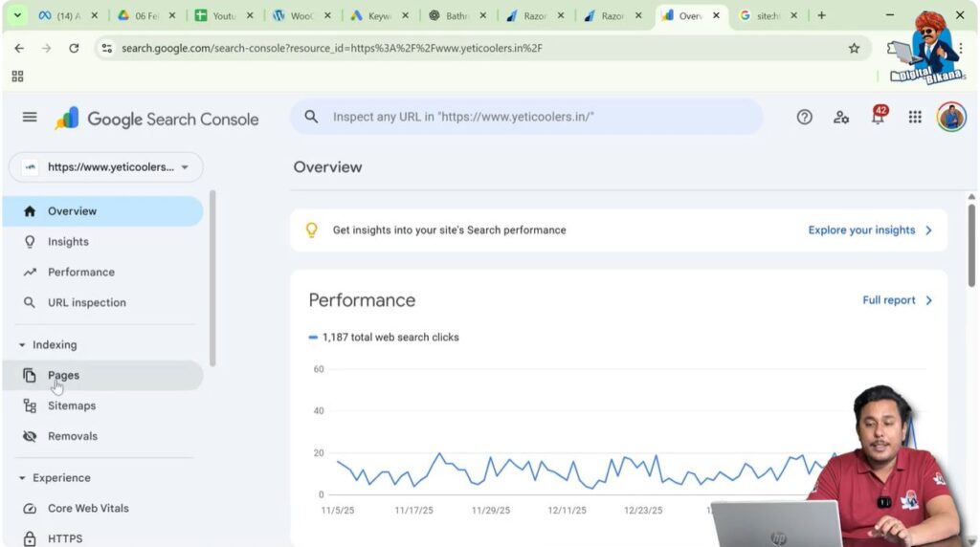The height and width of the screenshot is (547, 980).
Task: Click the chevron next to Full report
Action: [x=928, y=300]
